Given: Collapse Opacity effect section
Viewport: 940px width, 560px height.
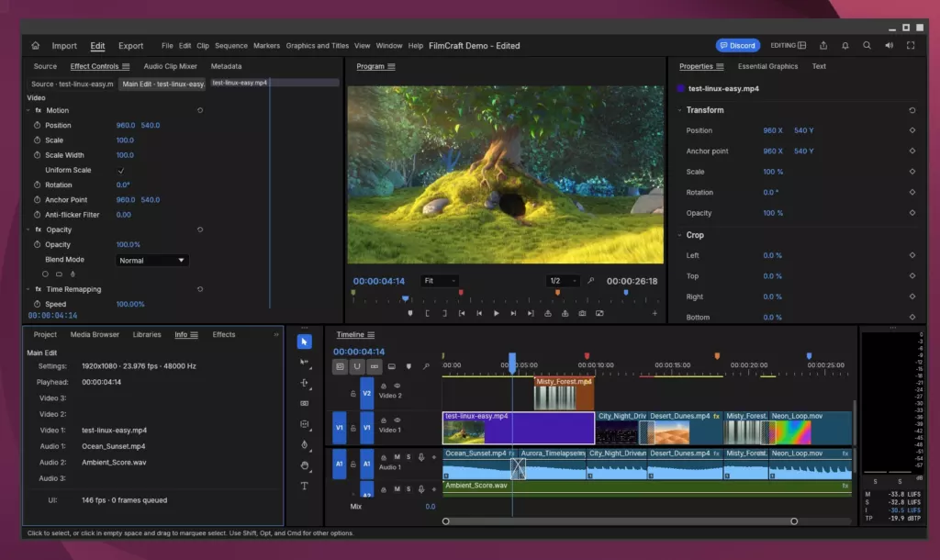Looking at the screenshot, I should 28,230.
